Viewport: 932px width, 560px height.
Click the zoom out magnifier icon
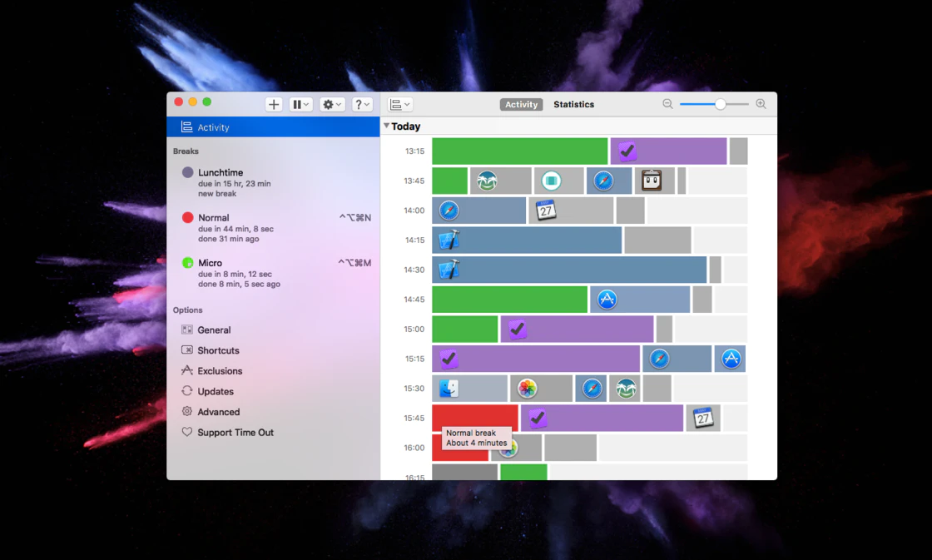pos(667,104)
